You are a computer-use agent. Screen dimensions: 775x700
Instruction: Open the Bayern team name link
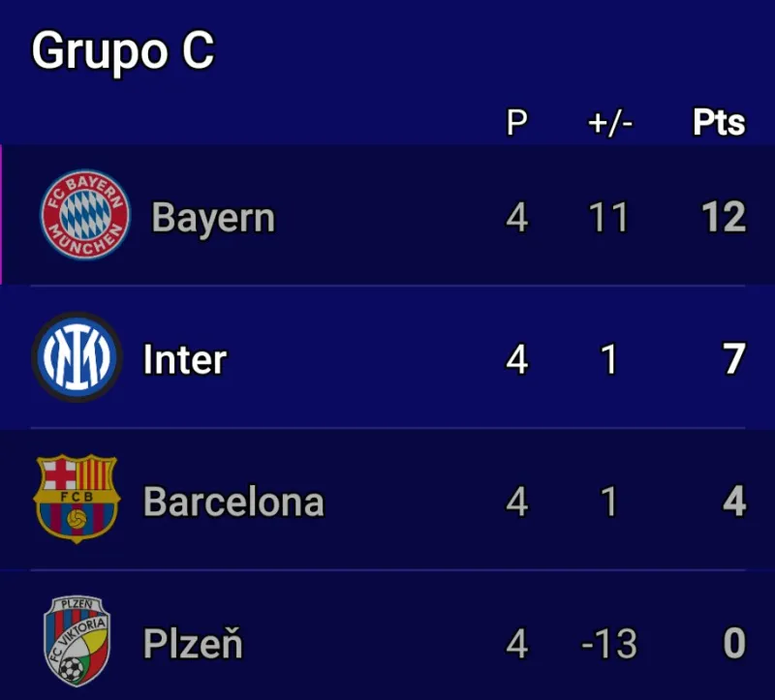point(213,218)
